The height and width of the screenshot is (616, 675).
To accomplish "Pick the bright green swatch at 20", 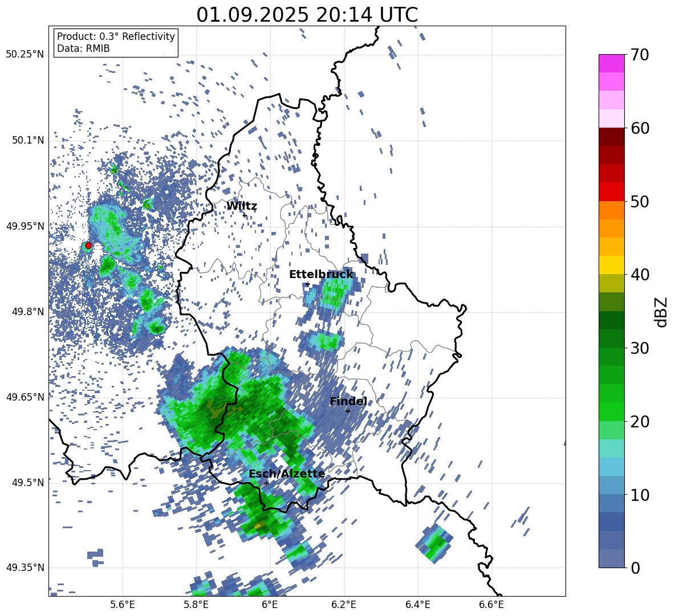I will (611, 411).
